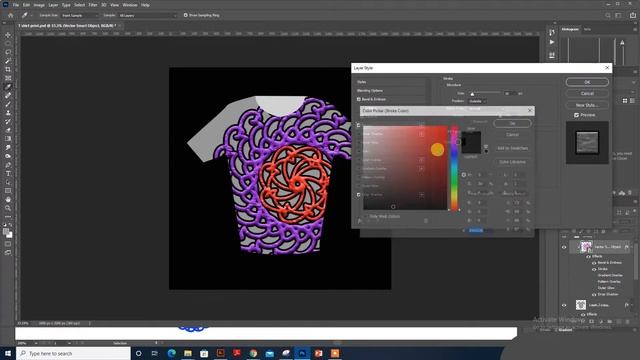Click the share icon at top right
The width and height of the screenshot is (640, 360).
pos(633,15)
